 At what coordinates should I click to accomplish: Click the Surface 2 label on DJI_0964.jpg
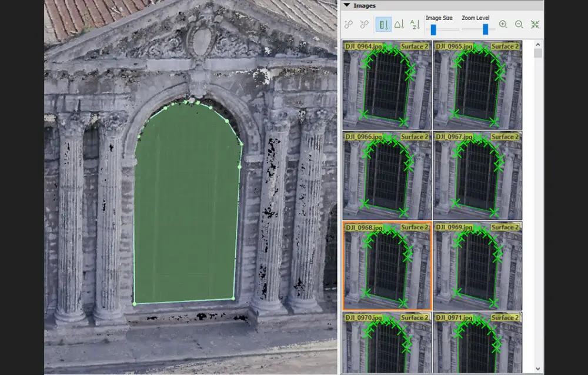click(x=415, y=46)
